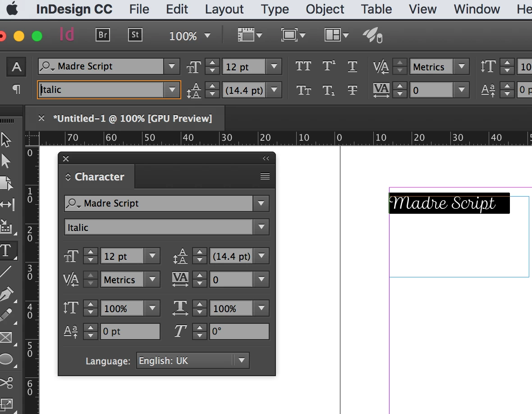Open the Object menu
The image size is (532, 414).
[325, 9]
